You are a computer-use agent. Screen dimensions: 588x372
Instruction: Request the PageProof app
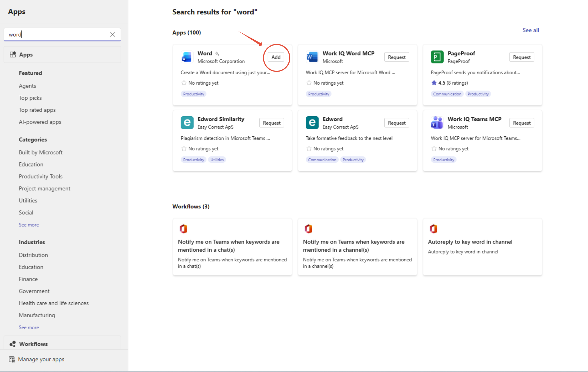521,57
